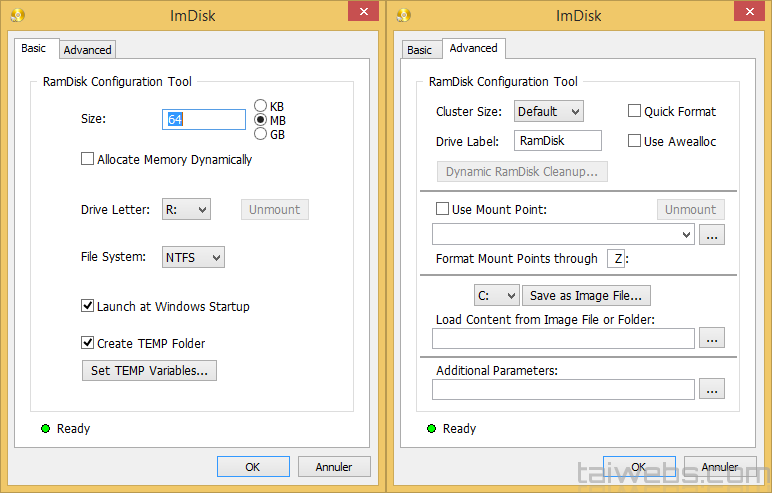Click OK in left ImDisk window

253,466
